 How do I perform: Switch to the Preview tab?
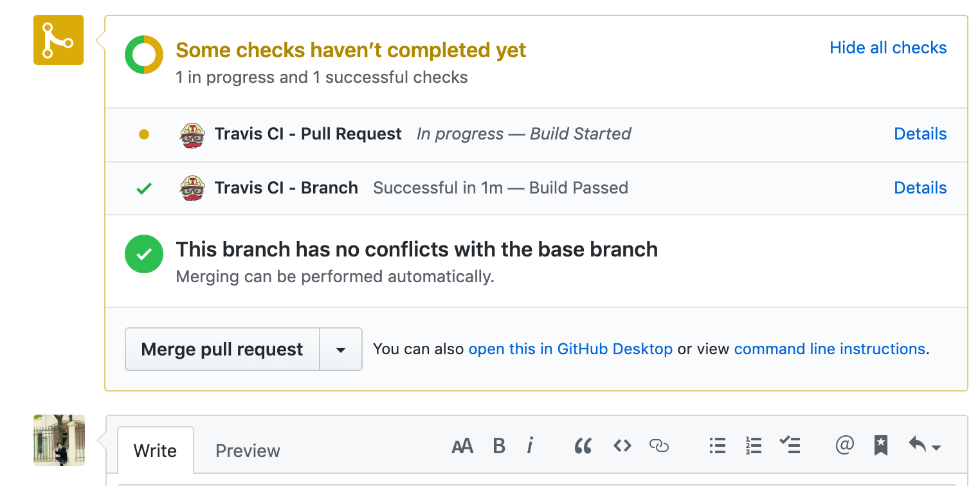pyautogui.click(x=248, y=451)
